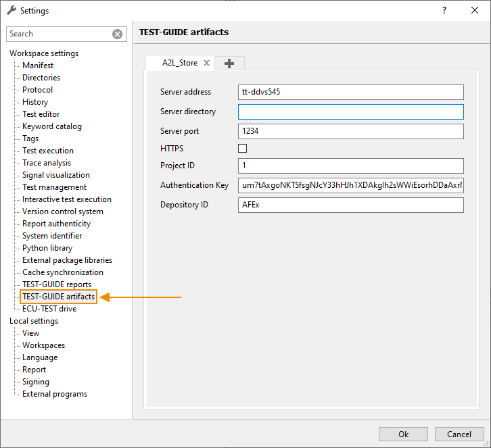Add a new artifact tab with plus icon
This screenshot has width=491, height=448.
229,64
